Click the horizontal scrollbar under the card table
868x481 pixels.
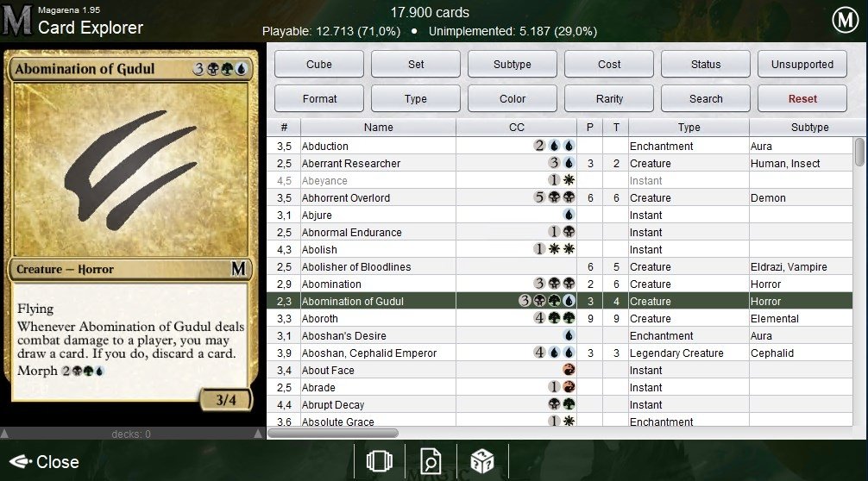pyautogui.click(x=333, y=433)
